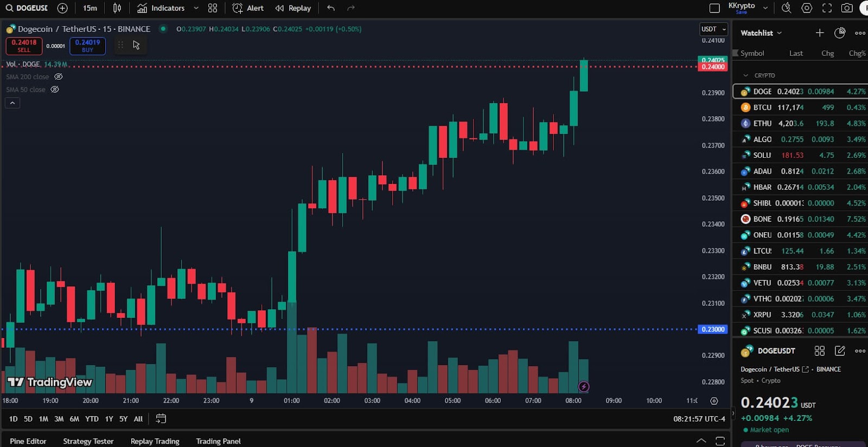The height and width of the screenshot is (447, 868).
Task: Toggle SMA 200 close visibility eye
Action: pyautogui.click(x=59, y=77)
